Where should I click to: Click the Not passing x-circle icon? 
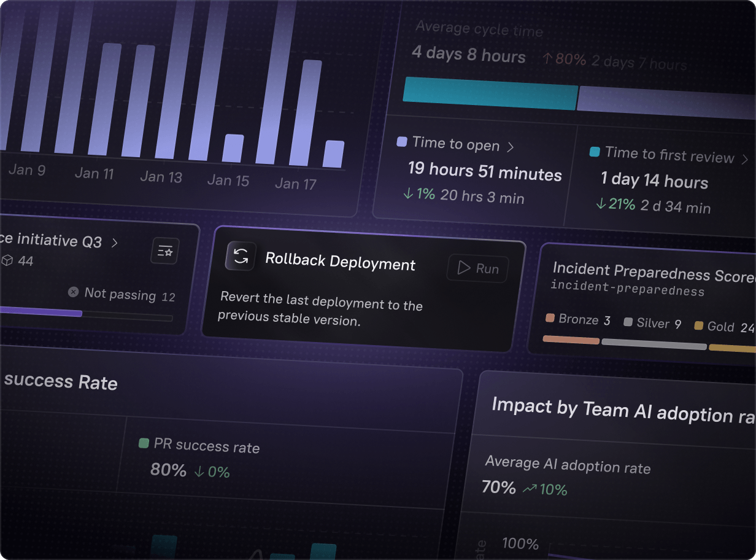(73, 292)
